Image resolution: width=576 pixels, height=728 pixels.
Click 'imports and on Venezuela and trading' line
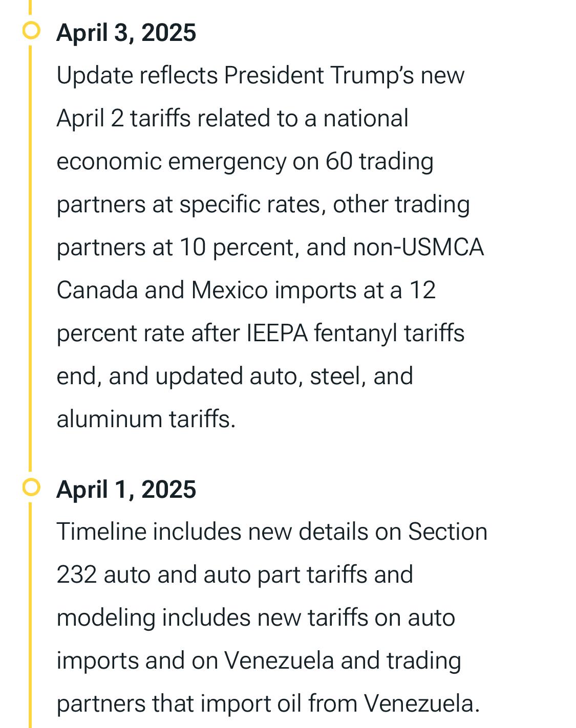[259, 661]
